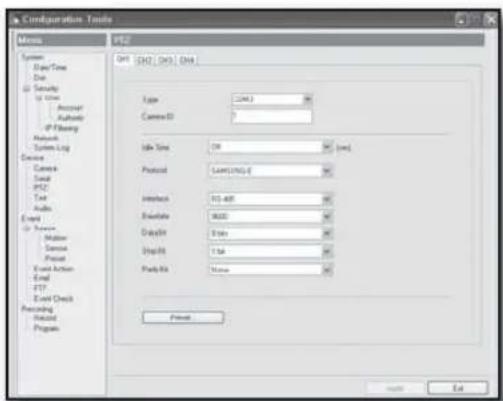The height and width of the screenshot is (401, 503).
Task: Select Event Check in the menu tree
Action: [x=53, y=299]
